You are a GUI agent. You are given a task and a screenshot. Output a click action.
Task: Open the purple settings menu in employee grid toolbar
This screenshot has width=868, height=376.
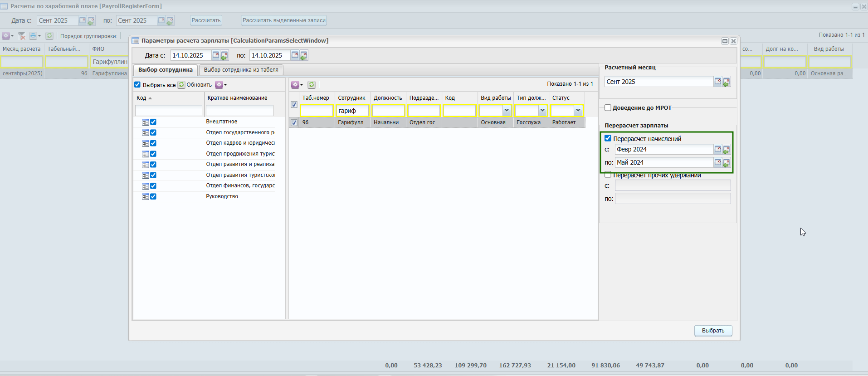(297, 85)
